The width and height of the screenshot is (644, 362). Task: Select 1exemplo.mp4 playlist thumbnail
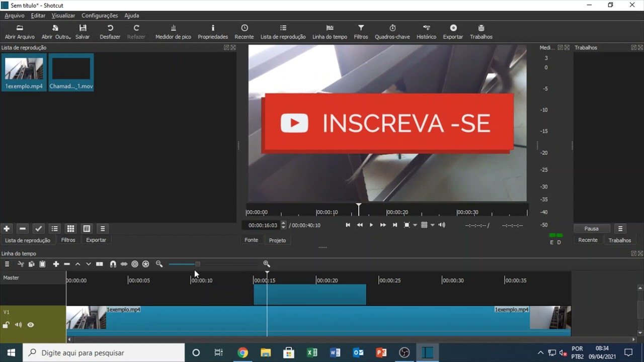(x=24, y=72)
